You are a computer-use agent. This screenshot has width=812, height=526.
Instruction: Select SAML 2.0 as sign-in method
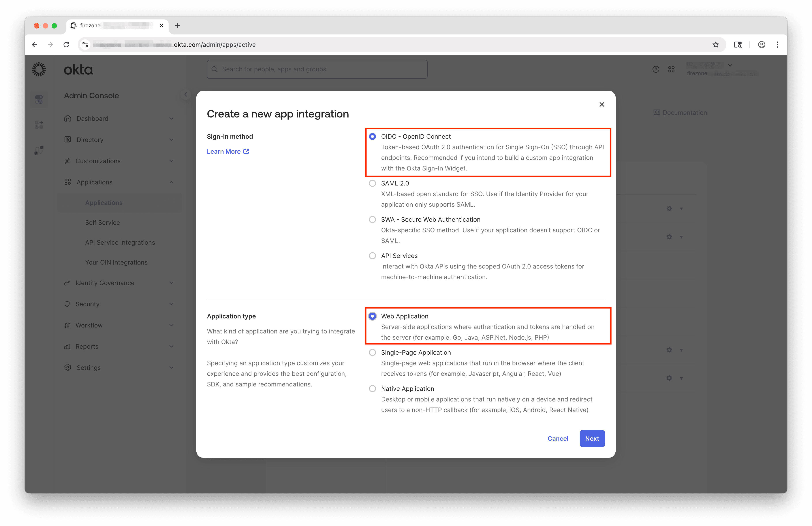372,183
